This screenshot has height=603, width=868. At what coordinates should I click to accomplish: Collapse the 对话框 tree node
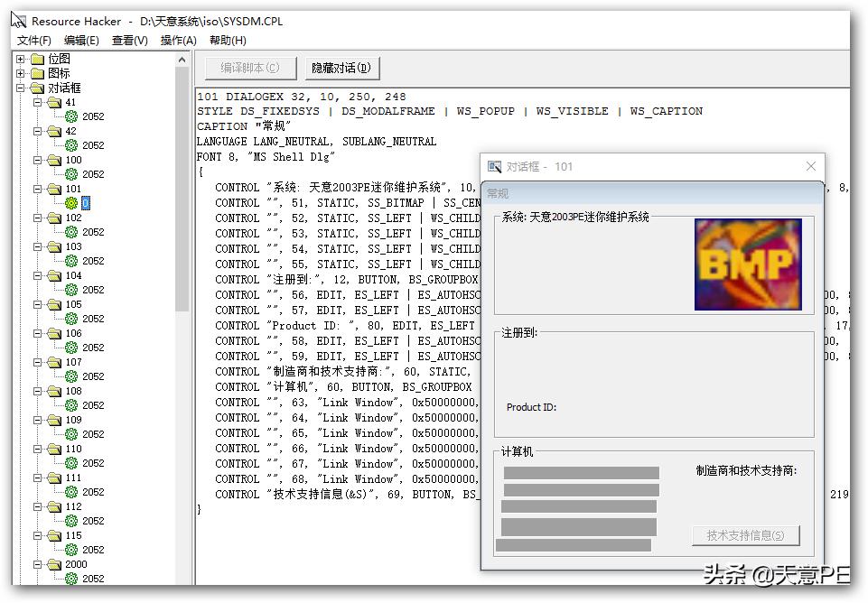[x=20, y=88]
